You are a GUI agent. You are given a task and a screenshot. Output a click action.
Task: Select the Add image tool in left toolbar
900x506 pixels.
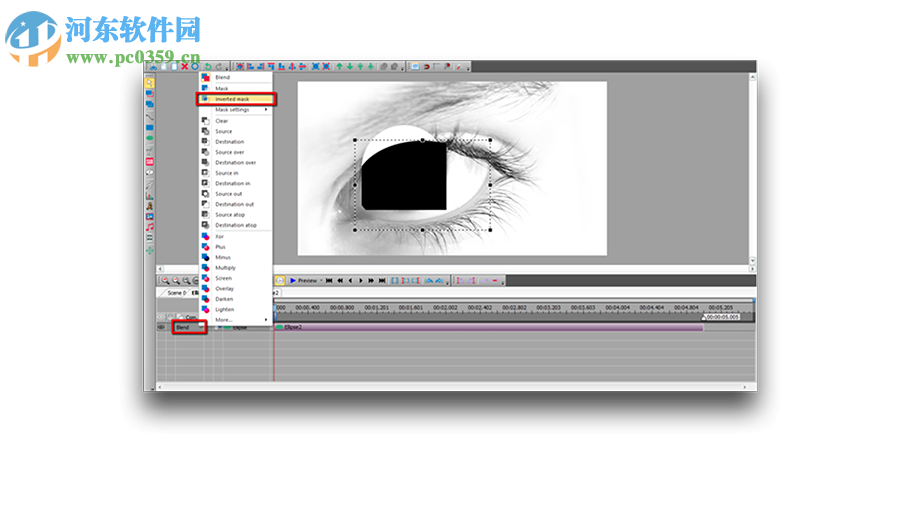tap(149, 217)
